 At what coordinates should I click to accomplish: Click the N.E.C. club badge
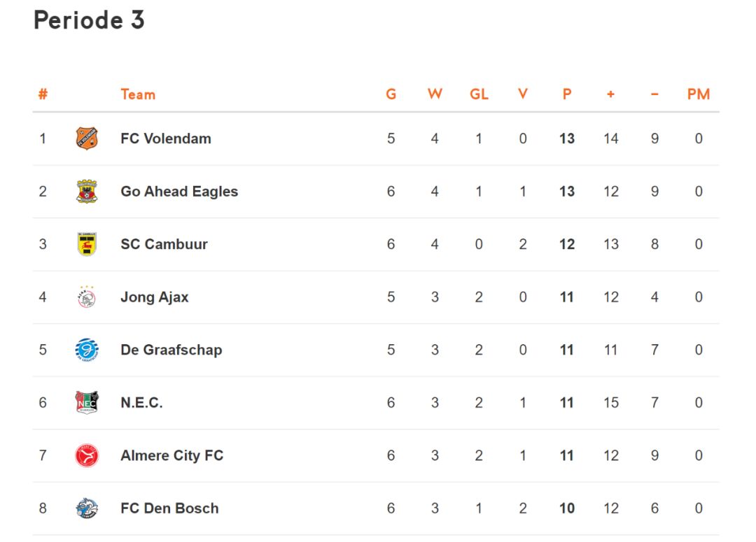coord(87,403)
